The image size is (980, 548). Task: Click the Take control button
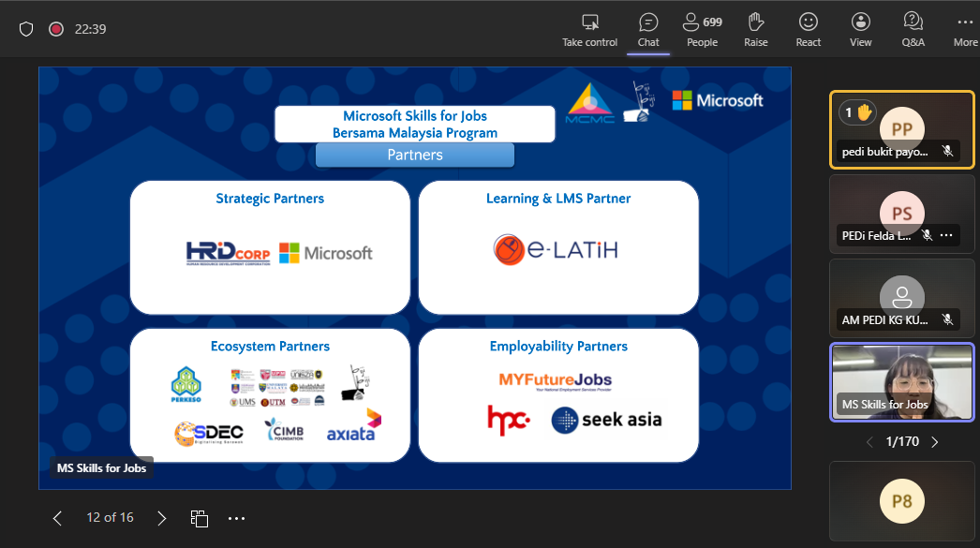pyautogui.click(x=589, y=29)
